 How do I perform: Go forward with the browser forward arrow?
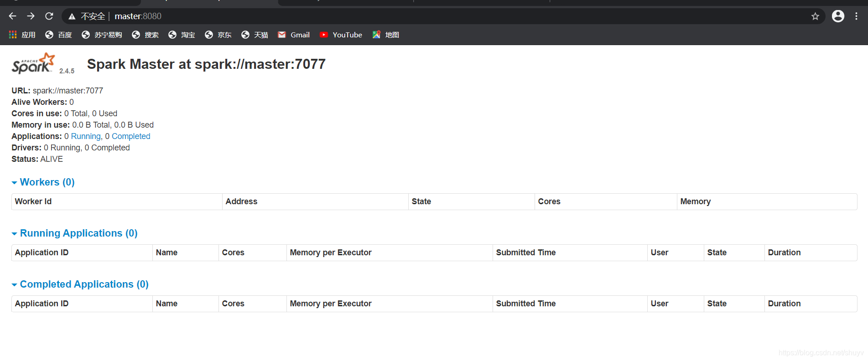tap(31, 16)
